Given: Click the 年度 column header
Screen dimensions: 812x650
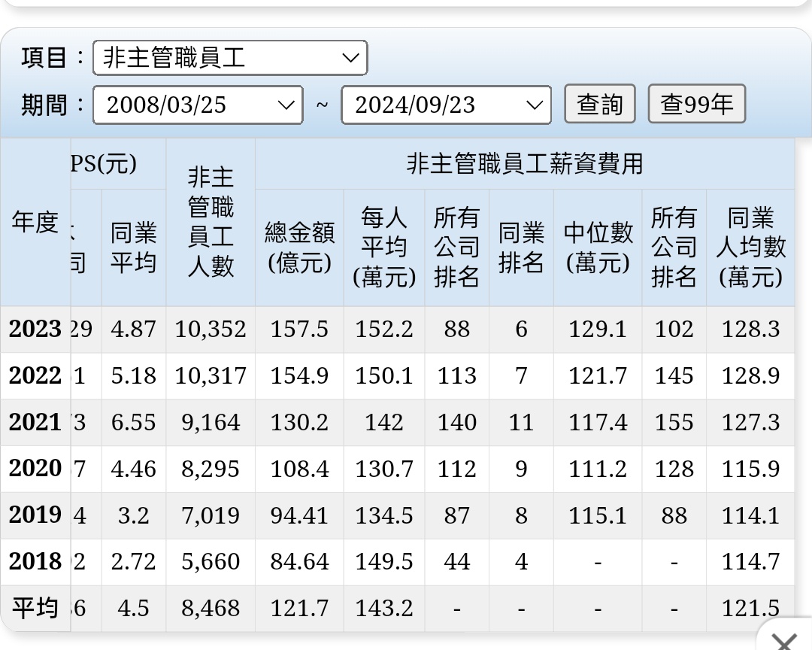Looking at the screenshot, I should [35, 222].
